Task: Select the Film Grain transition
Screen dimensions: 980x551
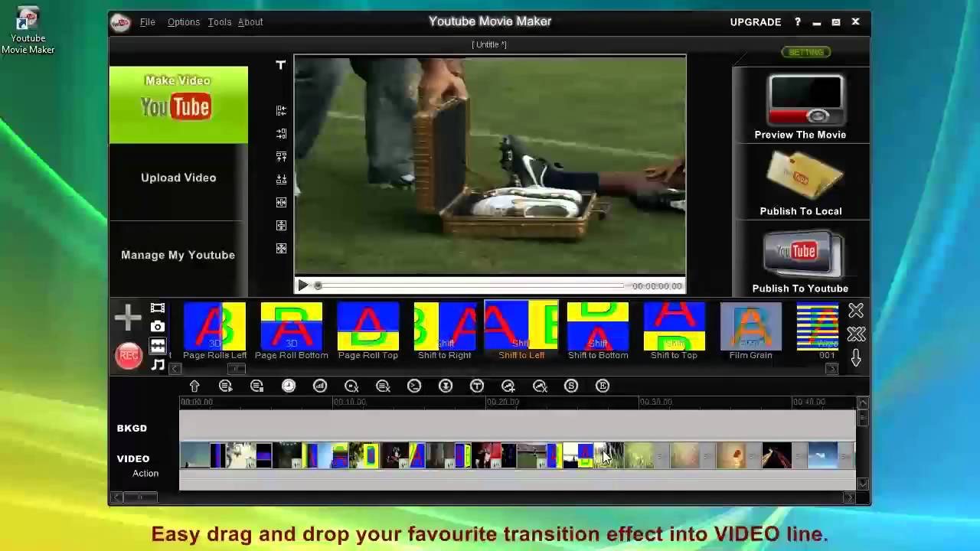Action: point(751,331)
